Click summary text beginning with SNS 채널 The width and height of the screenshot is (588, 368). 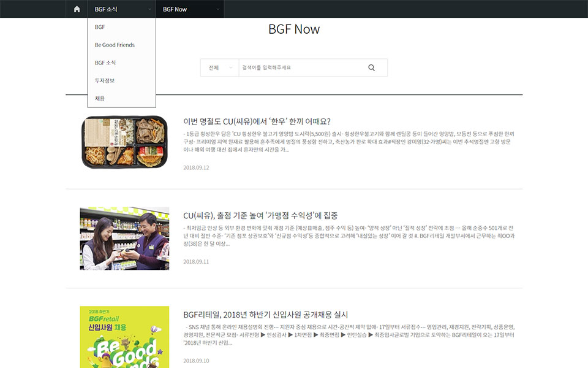349,334
